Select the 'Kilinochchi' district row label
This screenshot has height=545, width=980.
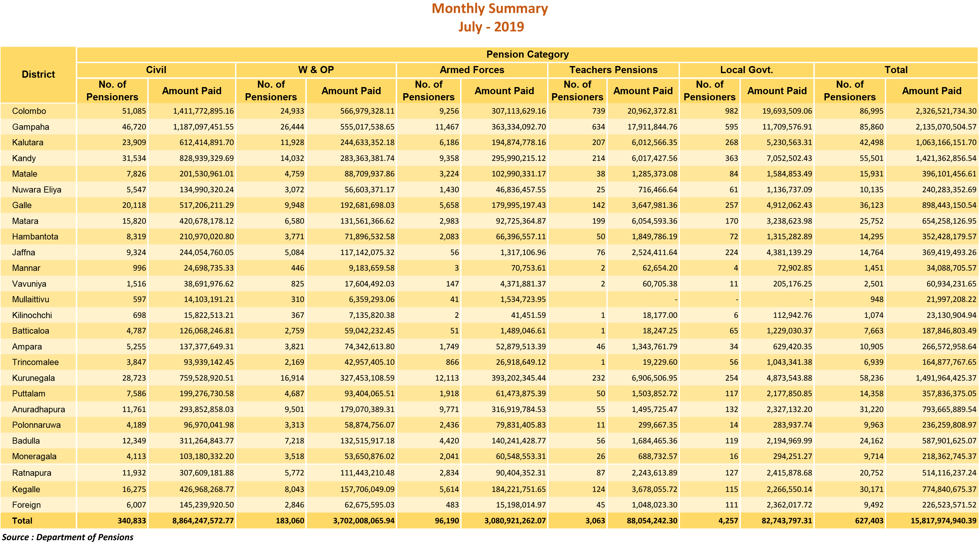point(32,315)
